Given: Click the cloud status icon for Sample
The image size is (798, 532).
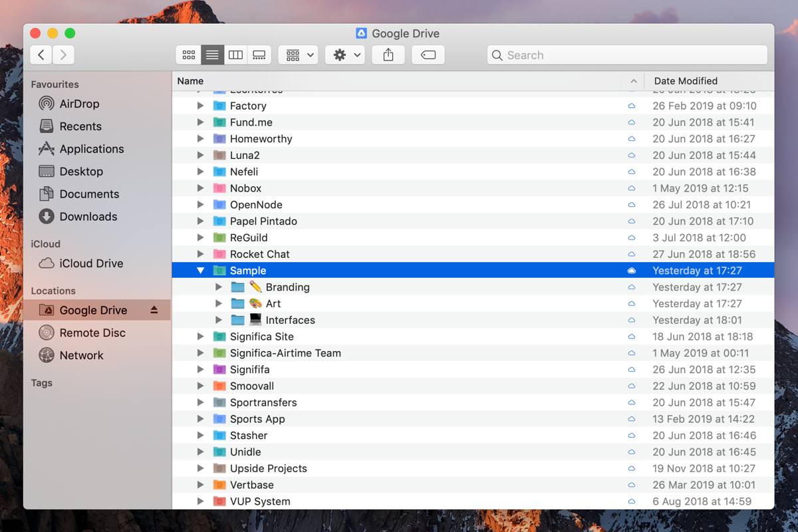Looking at the screenshot, I should pos(632,271).
